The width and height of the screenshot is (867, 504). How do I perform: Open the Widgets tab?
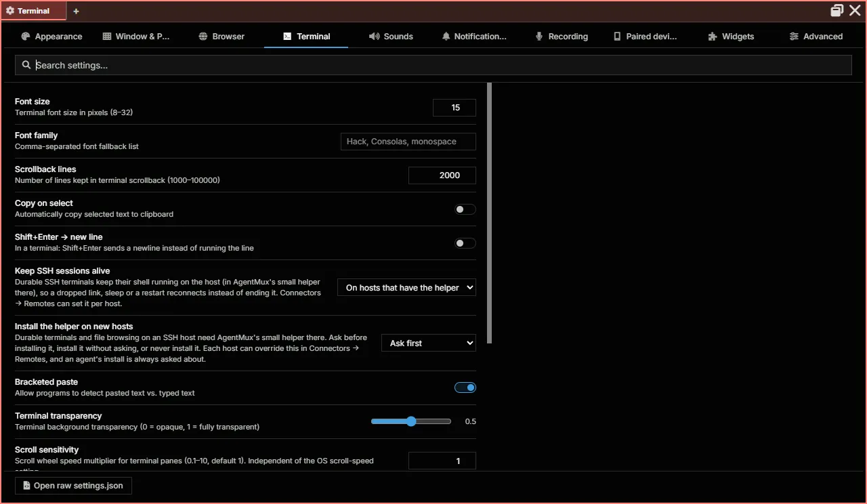click(731, 37)
